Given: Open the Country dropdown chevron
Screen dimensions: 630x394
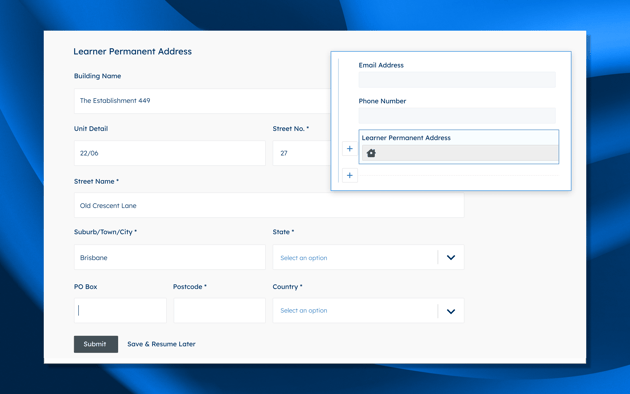Looking at the screenshot, I should coord(451,311).
